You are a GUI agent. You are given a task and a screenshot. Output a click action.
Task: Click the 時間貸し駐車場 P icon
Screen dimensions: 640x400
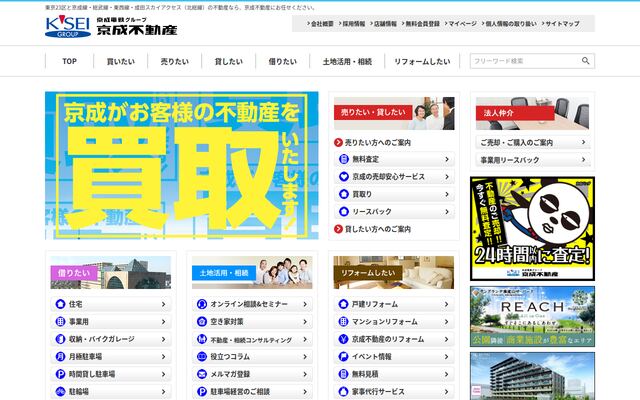[x=60, y=374]
